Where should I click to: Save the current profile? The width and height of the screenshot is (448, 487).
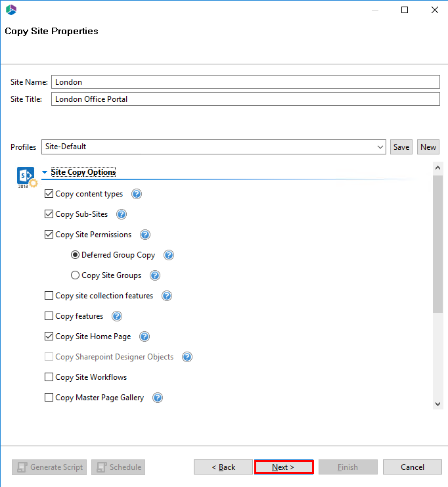pyautogui.click(x=401, y=147)
